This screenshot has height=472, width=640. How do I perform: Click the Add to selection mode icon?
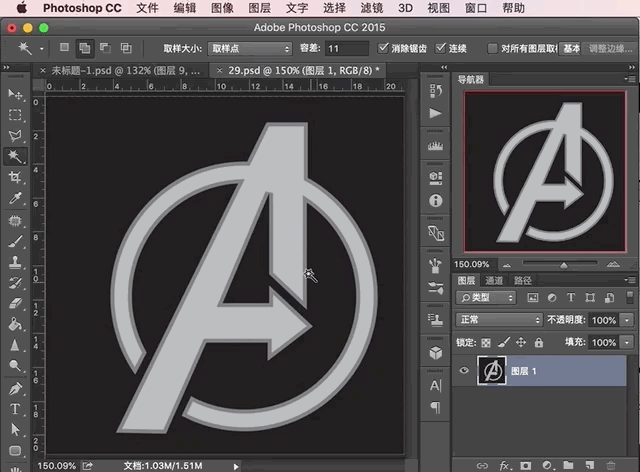pos(85,47)
